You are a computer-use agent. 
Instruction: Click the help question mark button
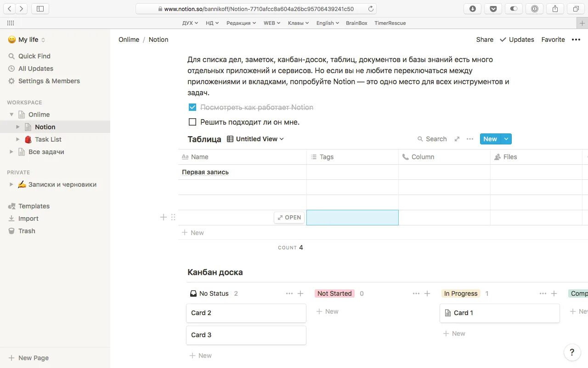click(572, 353)
